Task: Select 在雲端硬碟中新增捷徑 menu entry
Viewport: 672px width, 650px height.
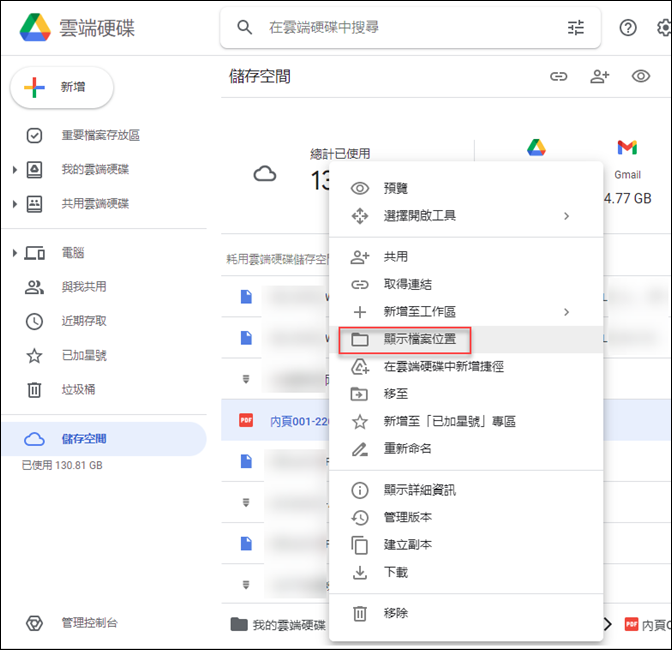Action: (466, 367)
